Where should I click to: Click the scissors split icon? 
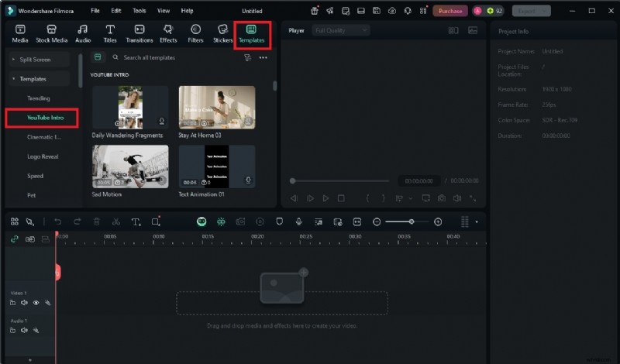(x=116, y=222)
